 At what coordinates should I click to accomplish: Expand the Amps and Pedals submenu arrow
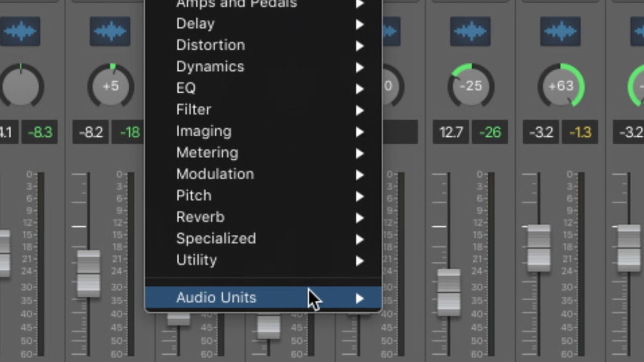tap(360, 4)
